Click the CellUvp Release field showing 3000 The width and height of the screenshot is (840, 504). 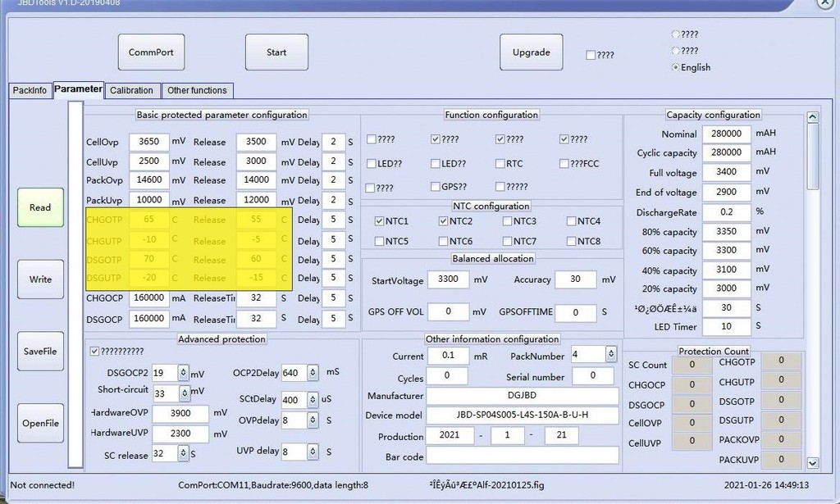click(256, 161)
